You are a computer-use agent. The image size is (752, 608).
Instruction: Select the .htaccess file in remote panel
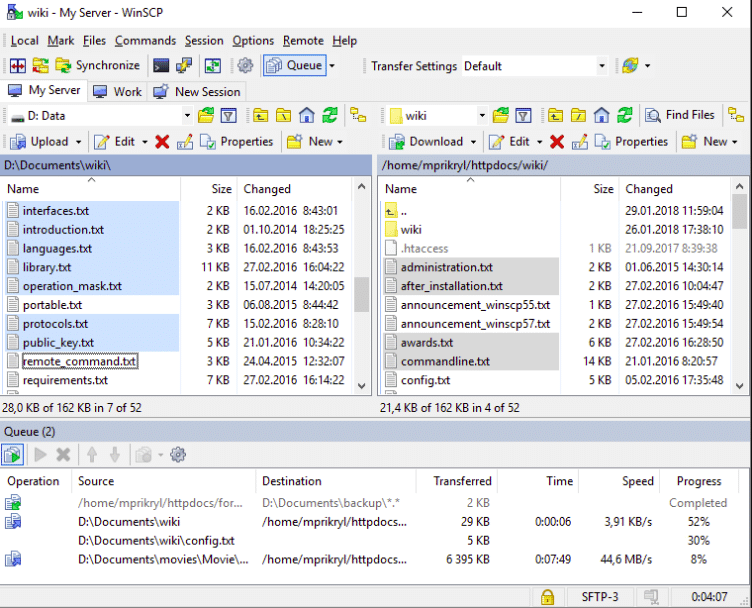click(x=424, y=248)
